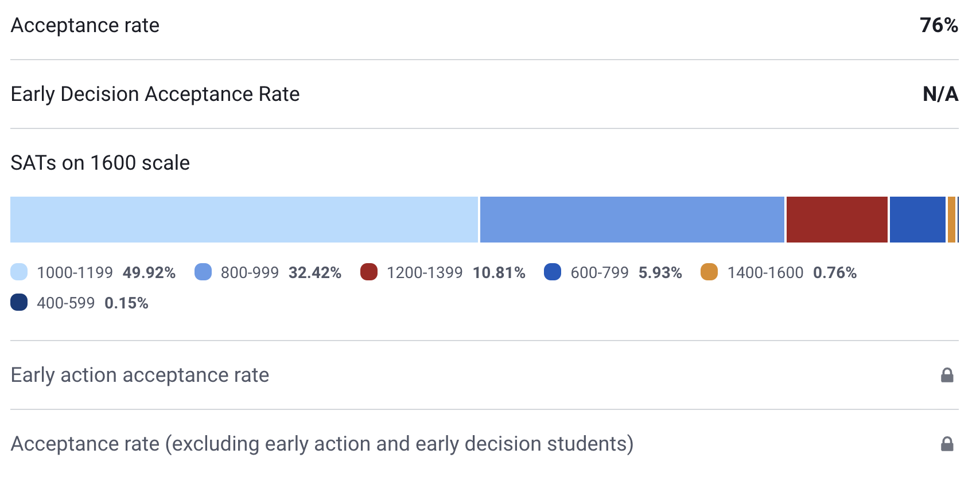Click the blue 600-799 legend swatch
Screen dimensions: 980x477
pos(553,272)
